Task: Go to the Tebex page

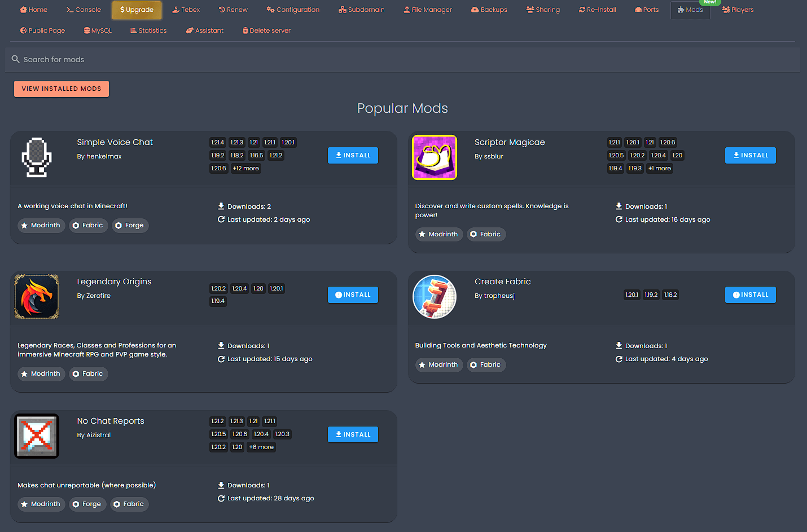Action: (x=186, y=10)
